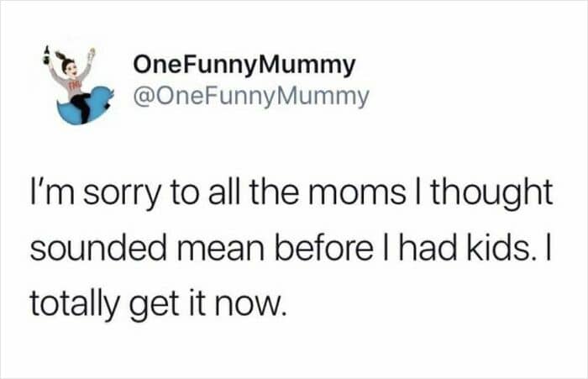Open the OneFunnyMummy display name
This screenshot has width=588, height=379.
click(244, 65)
